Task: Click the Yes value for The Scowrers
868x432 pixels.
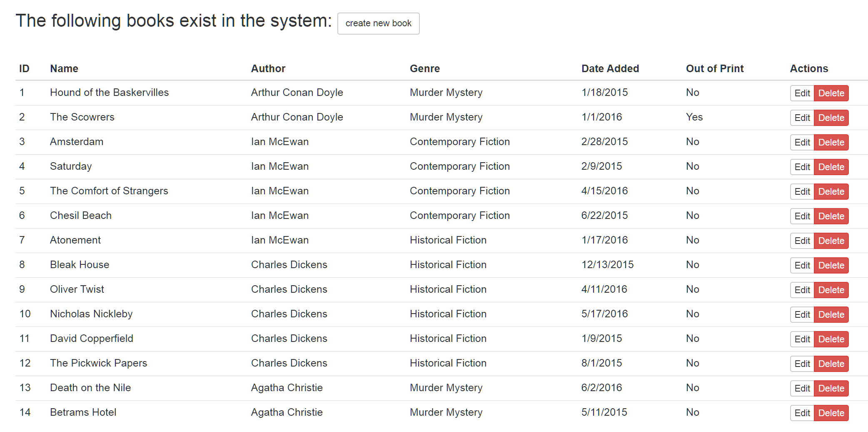Action: point(694,117)
